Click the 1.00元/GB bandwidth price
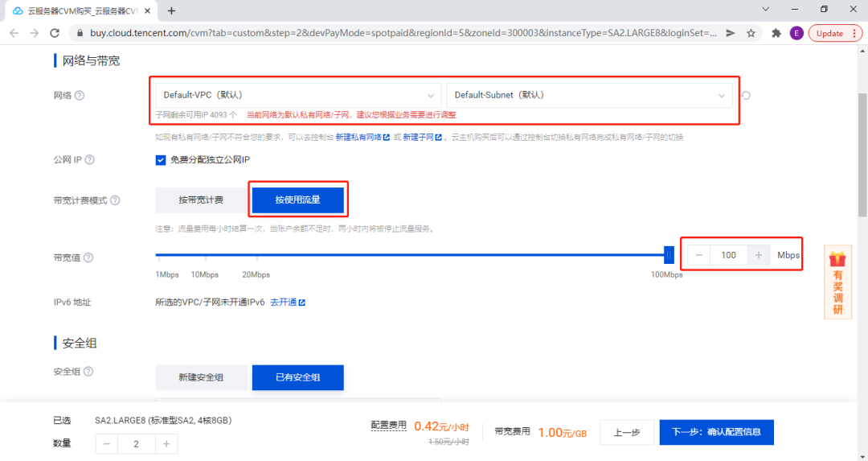868x461 pixels. [563, 432]
